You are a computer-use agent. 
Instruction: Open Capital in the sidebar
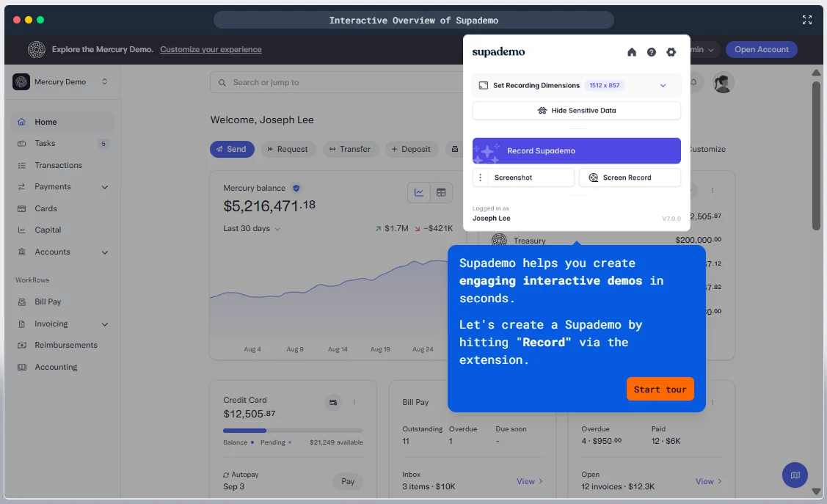63,230
